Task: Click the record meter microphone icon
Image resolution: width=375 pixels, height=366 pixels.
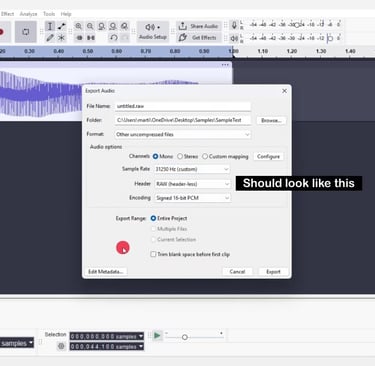Action: (x=234, y=25)
